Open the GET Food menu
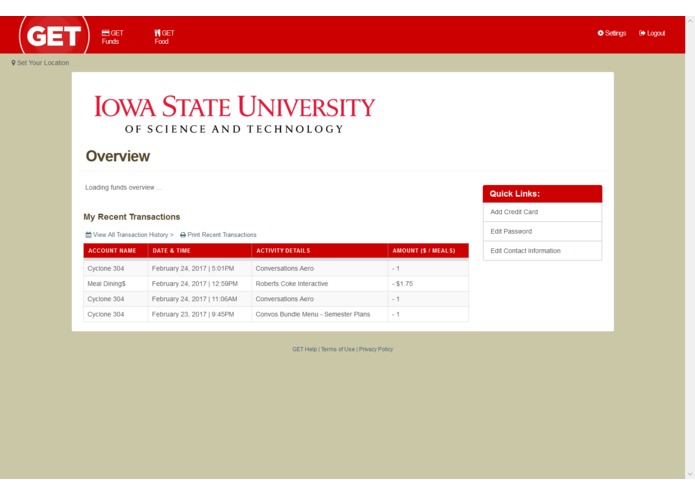Image resolution: width=695 pixels, height=494 pixels. click(x=164, y=37)
